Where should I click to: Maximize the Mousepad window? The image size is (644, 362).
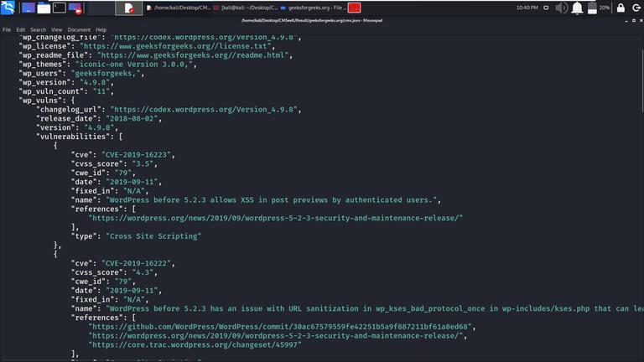point(634,20)
